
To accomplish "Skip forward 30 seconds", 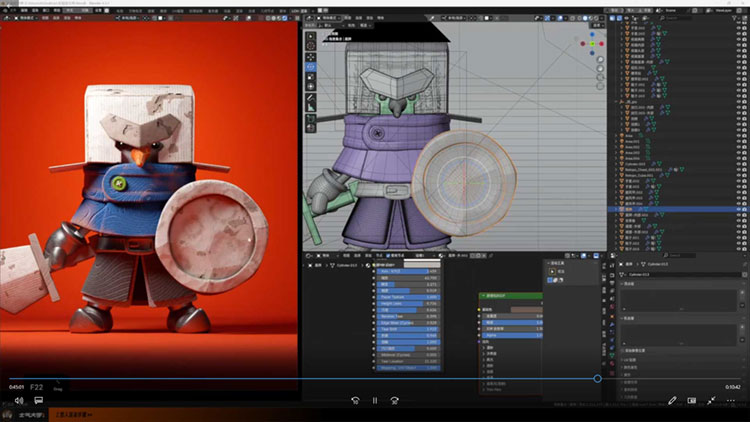I will (x=395, y=400).
